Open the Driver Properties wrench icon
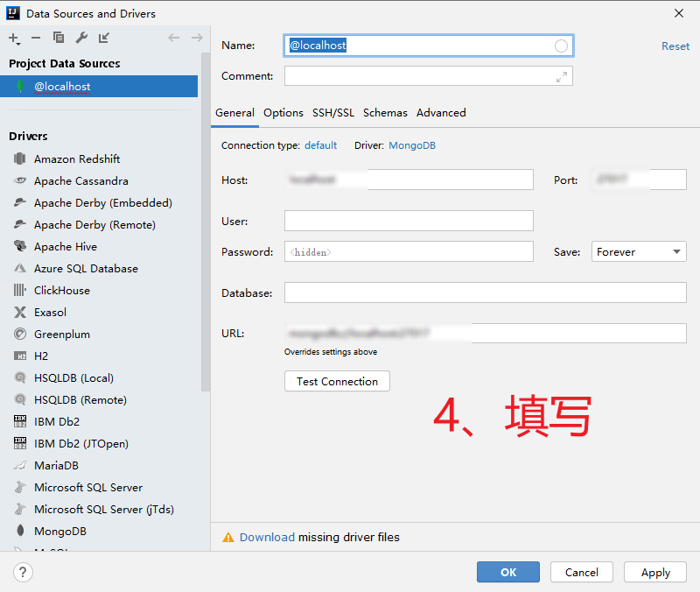The image size is (700, 592). (80, 39)
